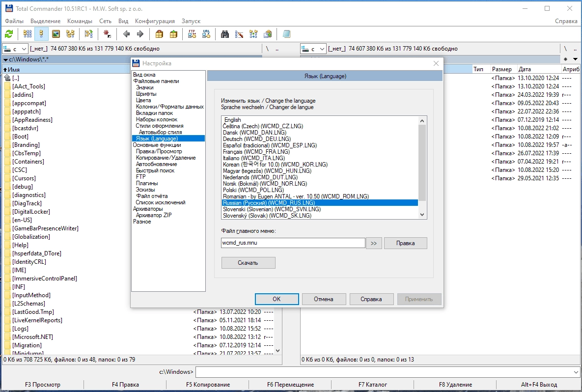Click the parent directory [..] icon
The width and height of the screenshot is (582, 392).
pos(7,78)
